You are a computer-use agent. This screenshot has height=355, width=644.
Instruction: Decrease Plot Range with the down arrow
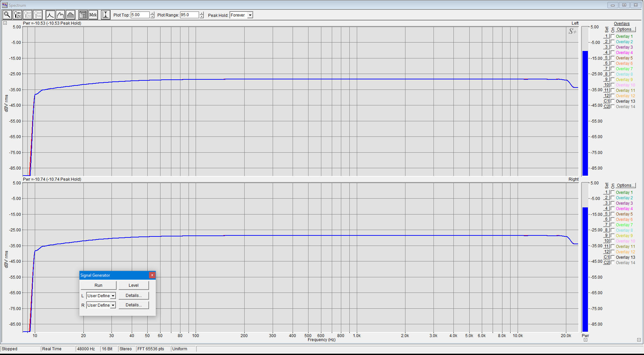[x=202, y=17]
